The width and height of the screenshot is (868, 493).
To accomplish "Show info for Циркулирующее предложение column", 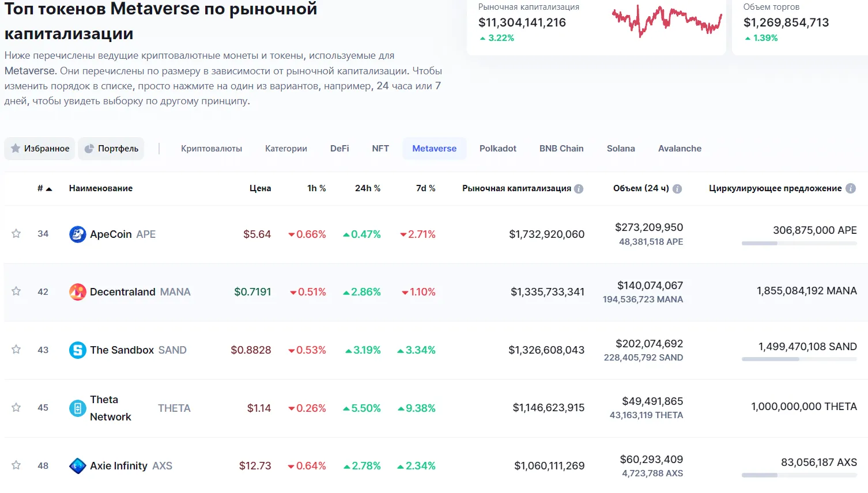I will coord(851,188).
